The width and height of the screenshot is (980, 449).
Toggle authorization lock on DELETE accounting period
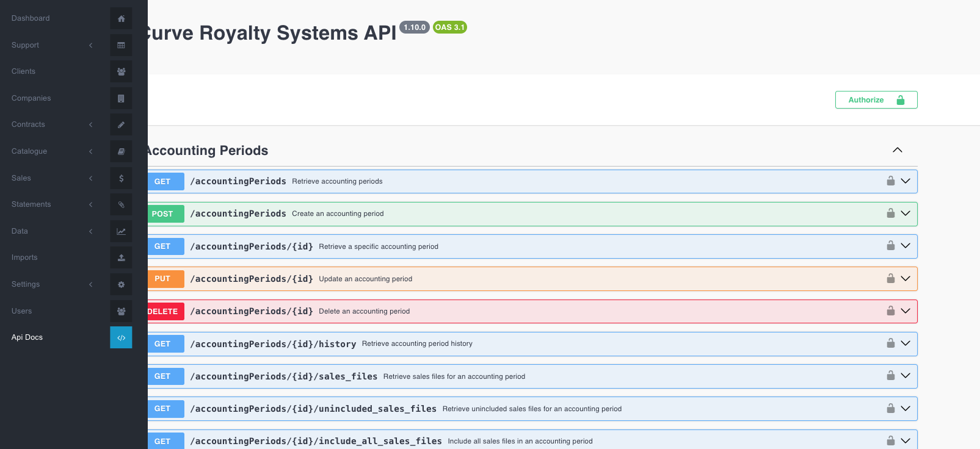[x=890, y=311]
